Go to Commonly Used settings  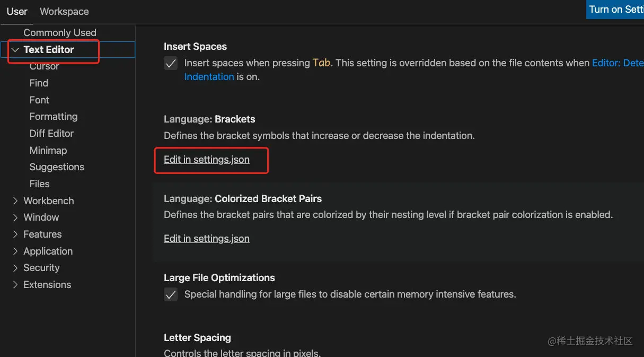pos(60,33)
